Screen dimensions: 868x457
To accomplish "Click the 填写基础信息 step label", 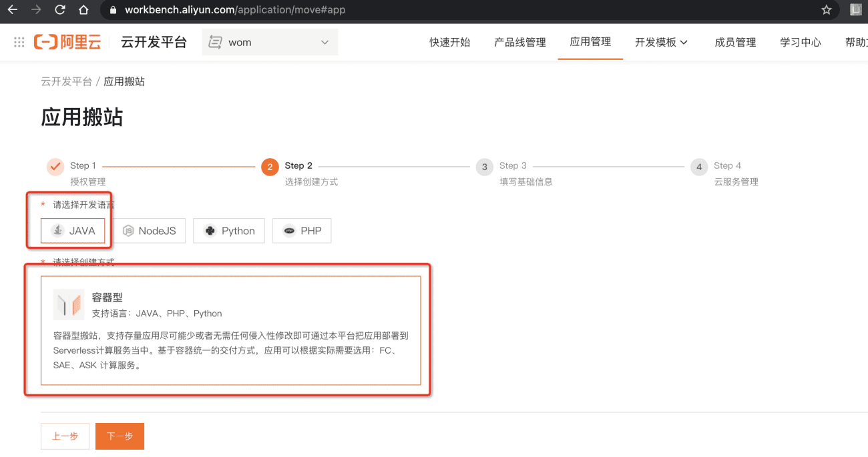I will pyautogui.click(x=526, y=181).
